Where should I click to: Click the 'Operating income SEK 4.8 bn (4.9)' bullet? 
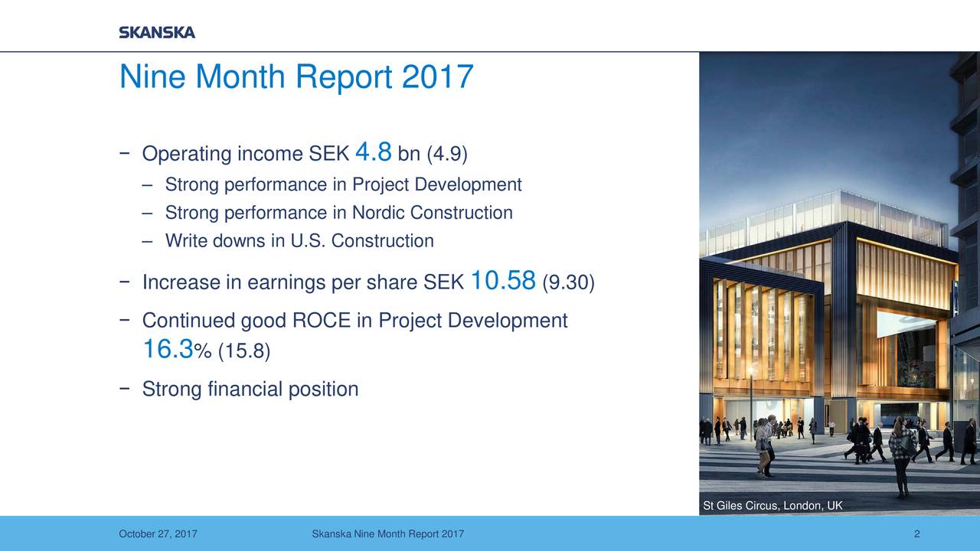(x=294, y=153)
